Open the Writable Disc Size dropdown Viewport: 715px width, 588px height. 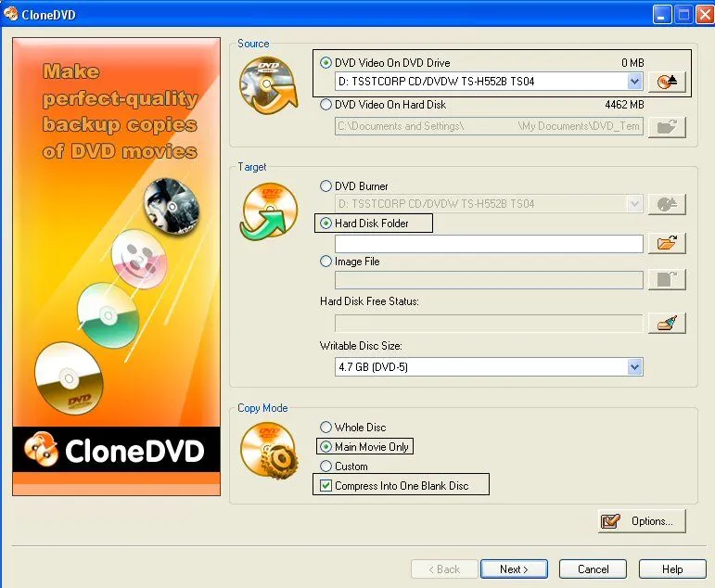click(x=634, y=367)
